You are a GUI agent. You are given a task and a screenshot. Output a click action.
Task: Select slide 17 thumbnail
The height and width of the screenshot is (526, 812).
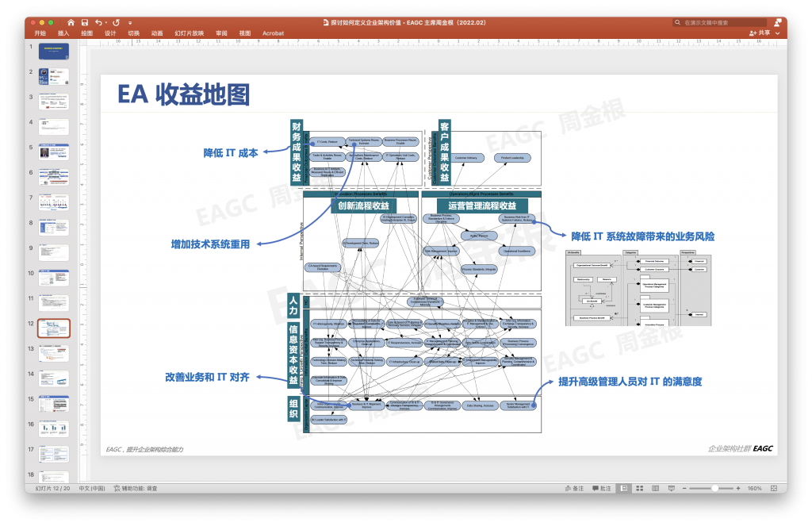point(54,454)
